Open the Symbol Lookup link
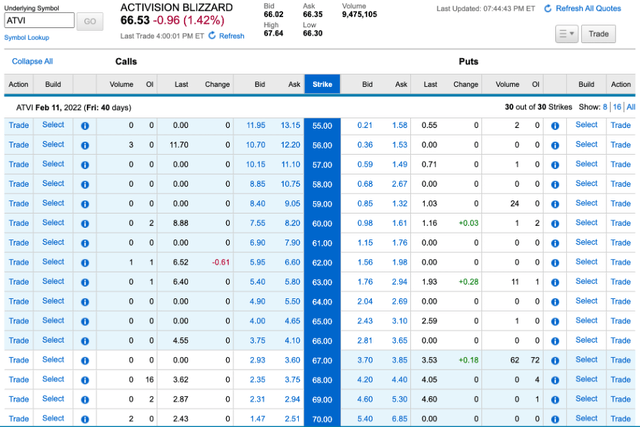Viewport: 640px width, 427px height. point(27,38)
